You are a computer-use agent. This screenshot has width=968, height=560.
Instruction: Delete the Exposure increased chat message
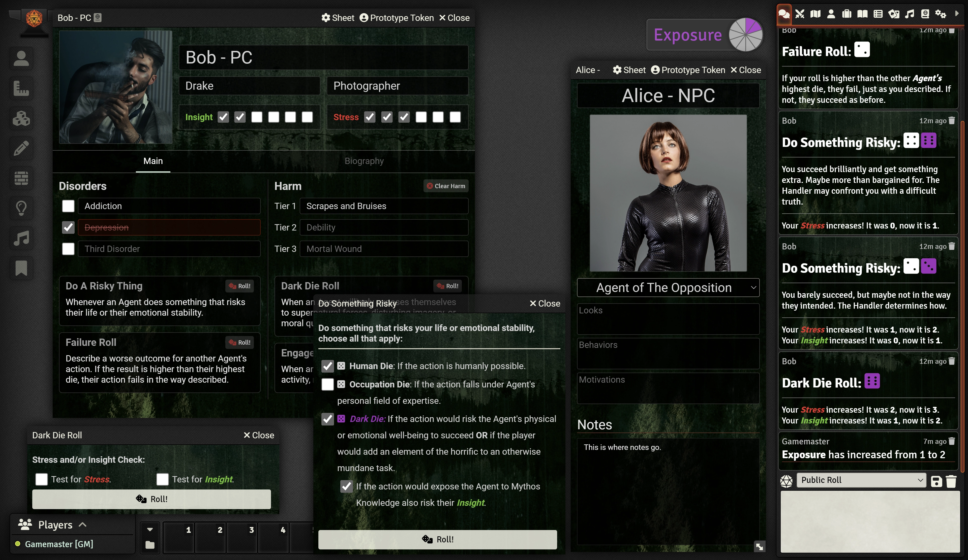(951, 441)
